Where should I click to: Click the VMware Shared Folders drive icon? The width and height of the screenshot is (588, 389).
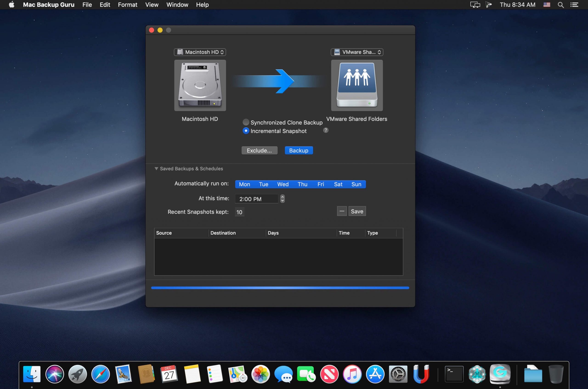pos(357,85)
